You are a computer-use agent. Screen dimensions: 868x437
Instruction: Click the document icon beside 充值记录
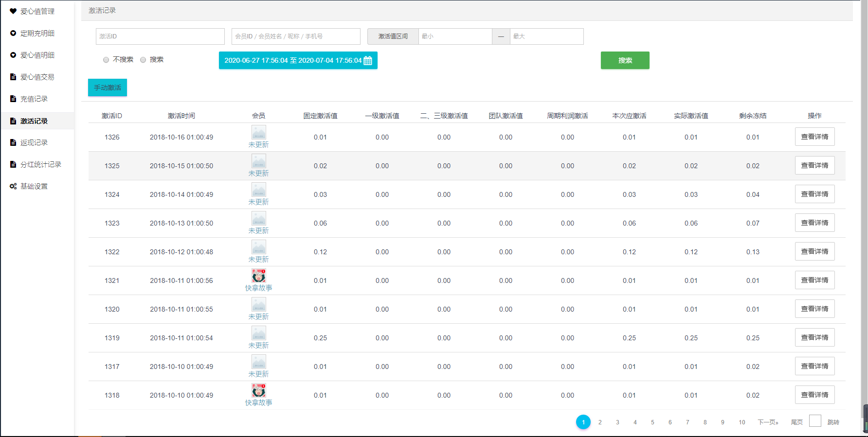click(x=13, y=99)
